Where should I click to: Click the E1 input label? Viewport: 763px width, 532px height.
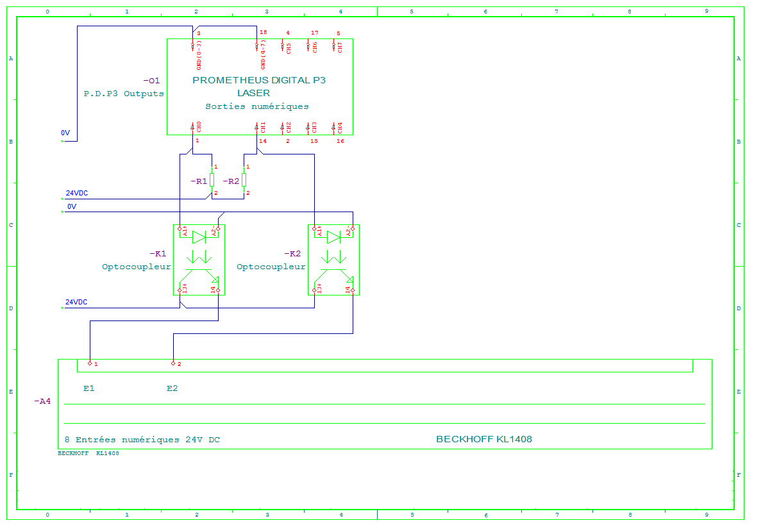coord(89,388)
